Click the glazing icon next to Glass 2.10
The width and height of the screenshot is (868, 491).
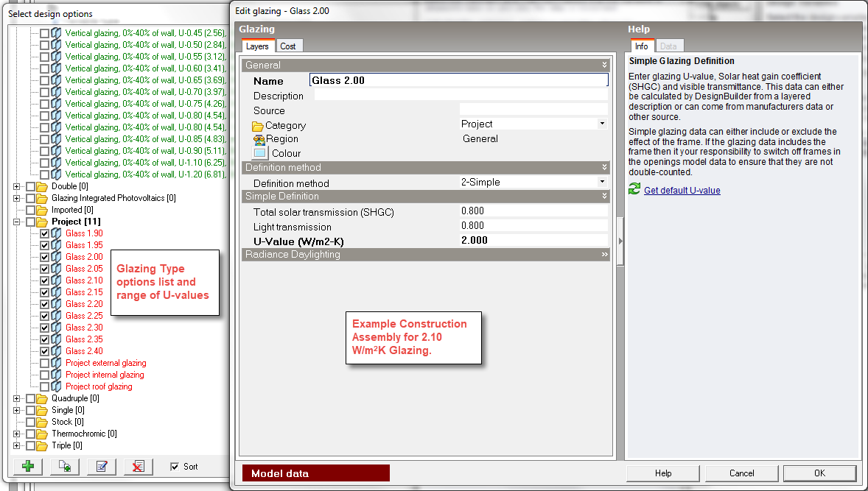pyautogui.click(x=56, y=280)
